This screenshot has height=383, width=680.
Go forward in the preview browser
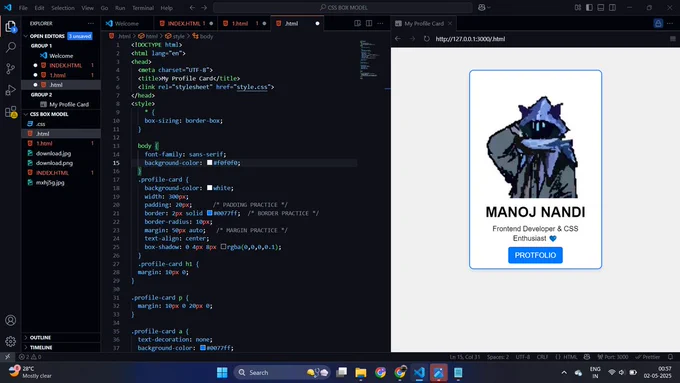click(412, 39)
